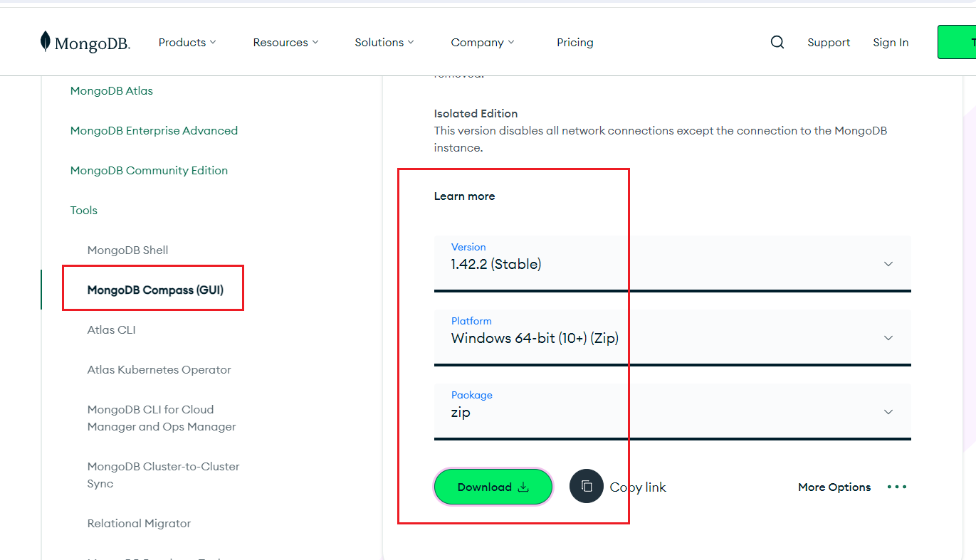Open the Solutions menu
The height and width of the screenshot is (560, 976).
[384, 42]
